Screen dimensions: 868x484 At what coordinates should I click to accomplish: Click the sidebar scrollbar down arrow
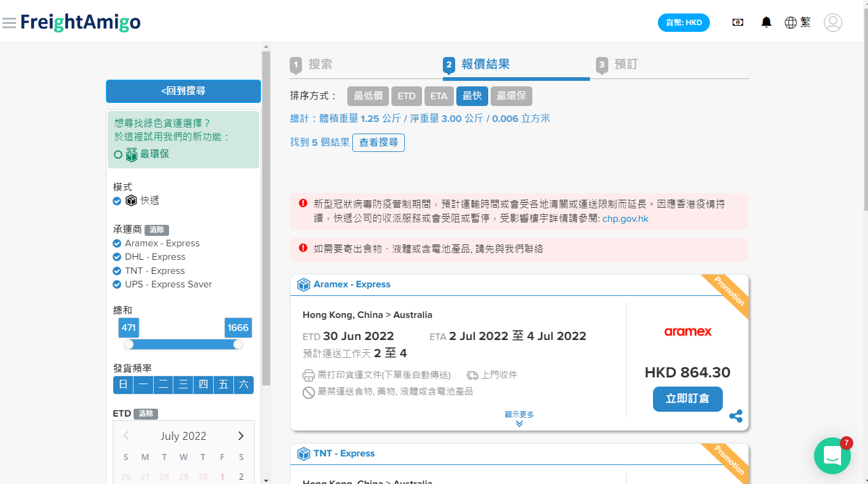tap(266, 480)
